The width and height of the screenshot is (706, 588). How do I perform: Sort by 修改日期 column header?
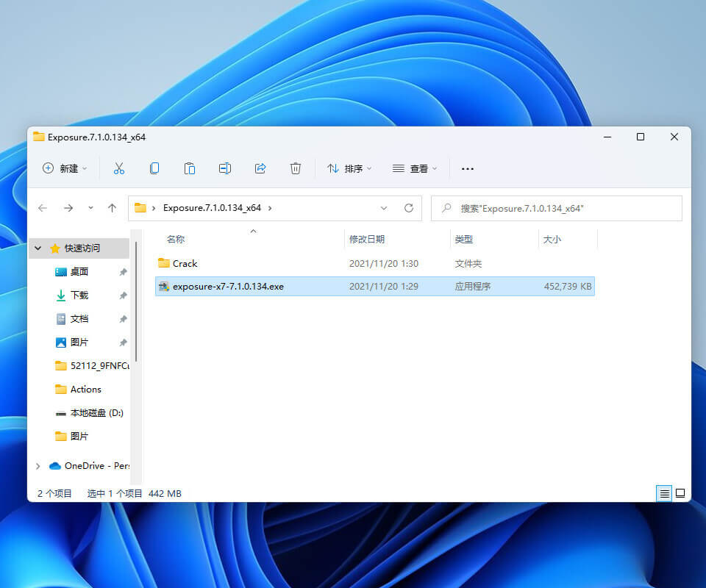367,239
